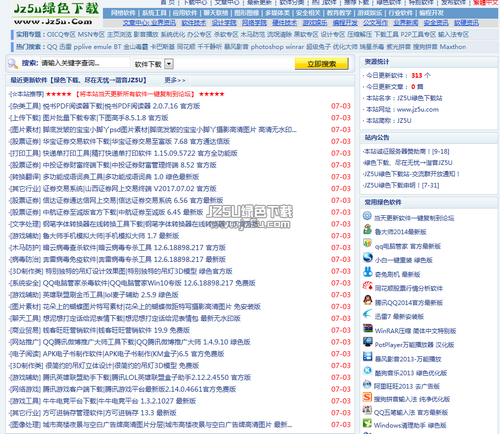Click the www.jz5u.com site address text

(x=418, y=109)
